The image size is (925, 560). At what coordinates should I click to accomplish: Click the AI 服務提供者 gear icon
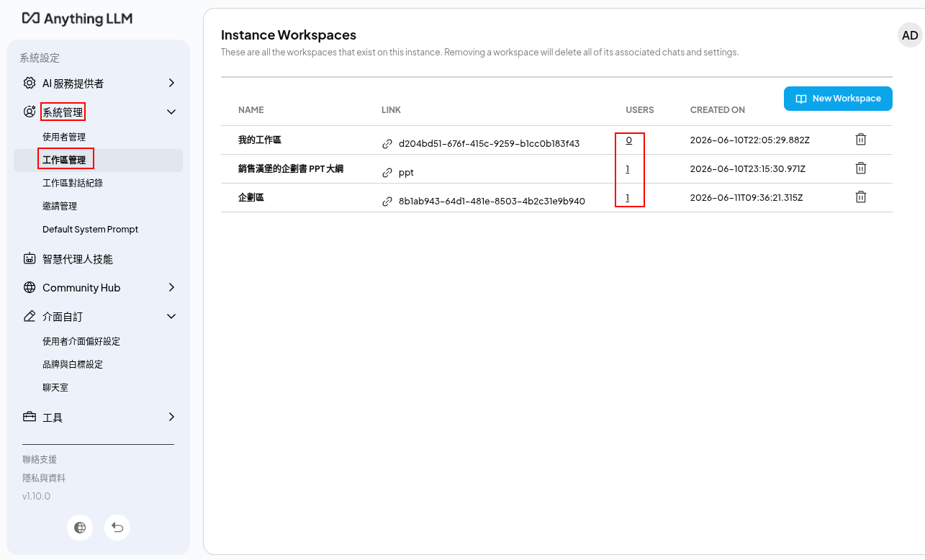tap(30, 83)
